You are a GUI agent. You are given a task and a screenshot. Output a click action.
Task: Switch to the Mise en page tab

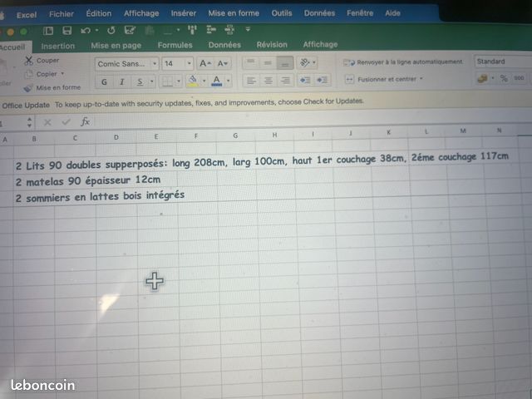pyautogui.click(x=116, y=46)
